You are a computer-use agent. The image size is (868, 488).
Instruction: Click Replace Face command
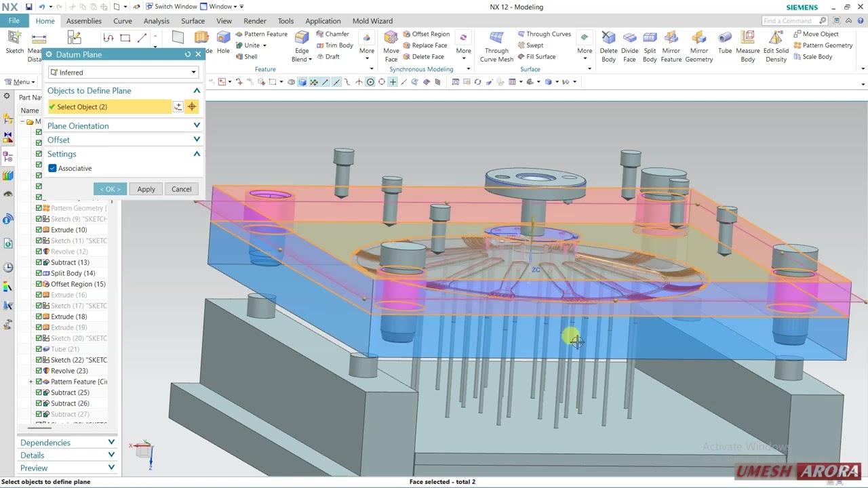tap(424, 45)
